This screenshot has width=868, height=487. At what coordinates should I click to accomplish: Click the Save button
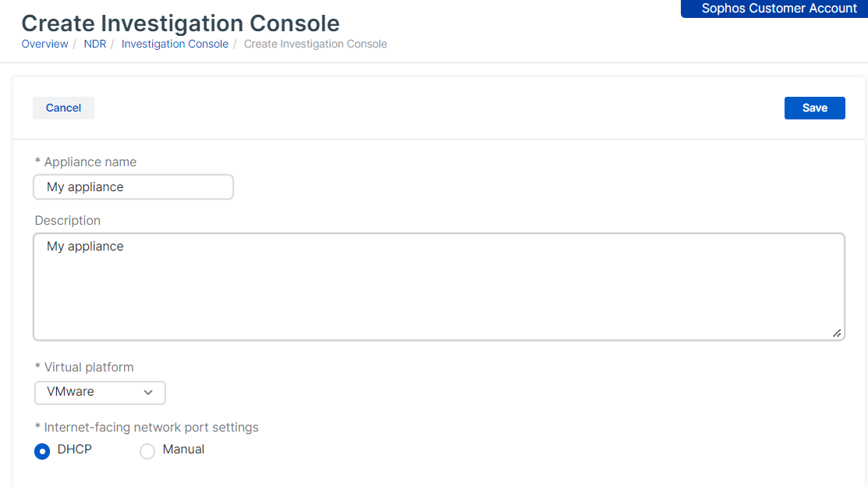(x=814, y=108)
